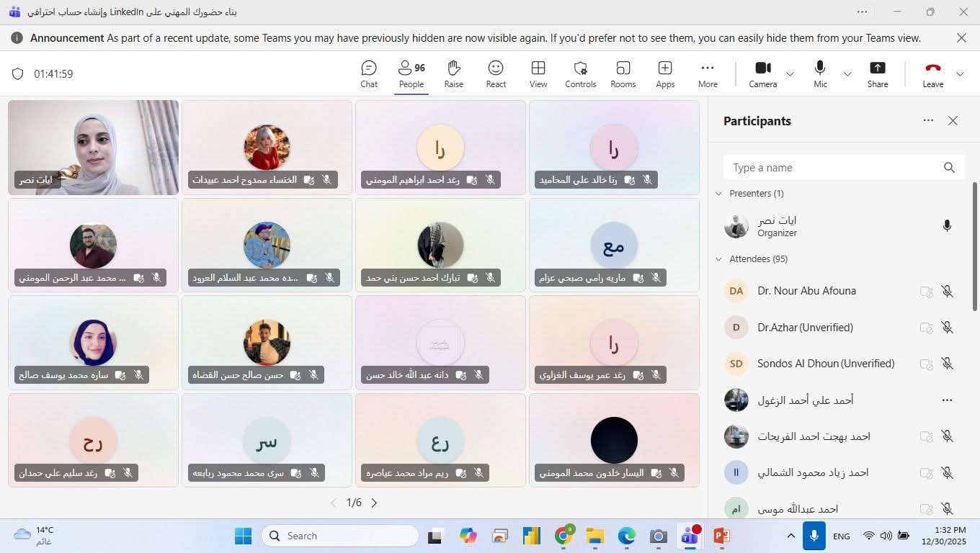This screenshot has height=553, width=980.
Task: Turn on the Camera
Action: 762,72
